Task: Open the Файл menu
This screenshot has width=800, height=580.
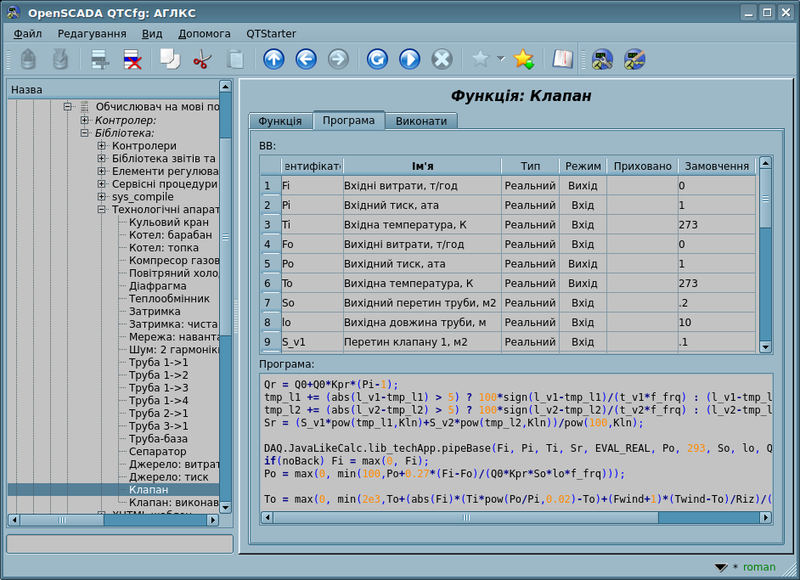Action: (x=28, y=34)
